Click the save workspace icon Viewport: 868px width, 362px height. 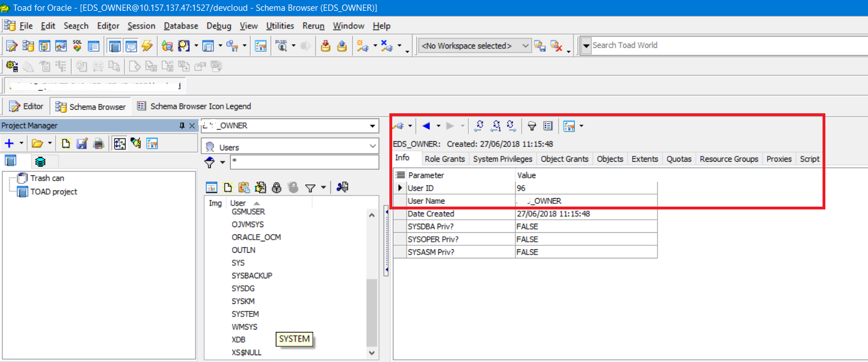point(539,46)
